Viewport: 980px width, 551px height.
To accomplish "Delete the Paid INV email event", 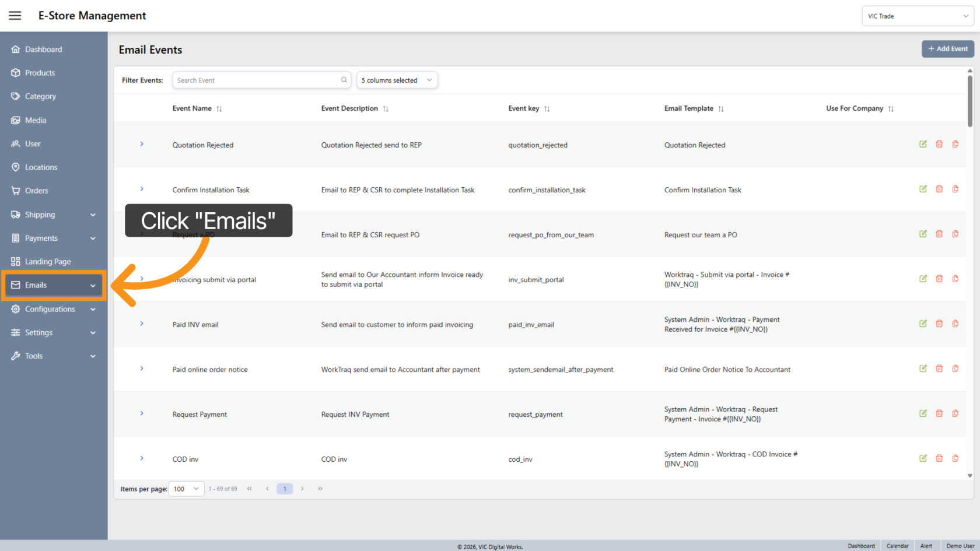I will [x=939, y=323].
